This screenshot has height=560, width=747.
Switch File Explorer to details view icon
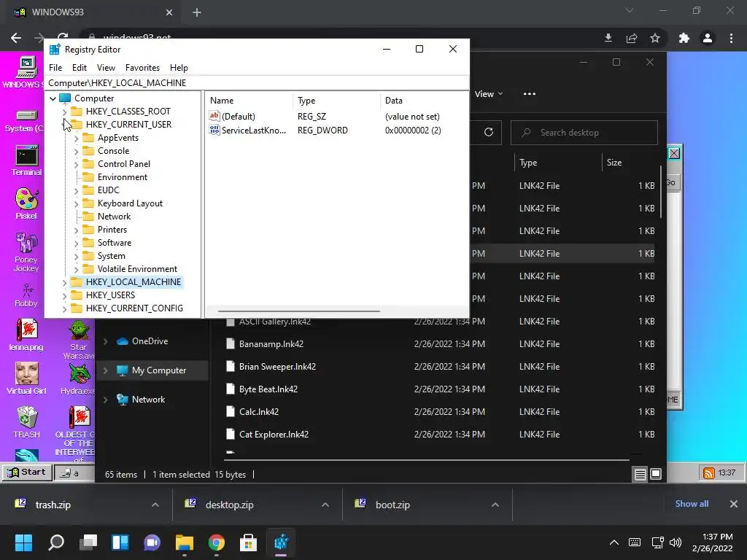coord(640,474)
